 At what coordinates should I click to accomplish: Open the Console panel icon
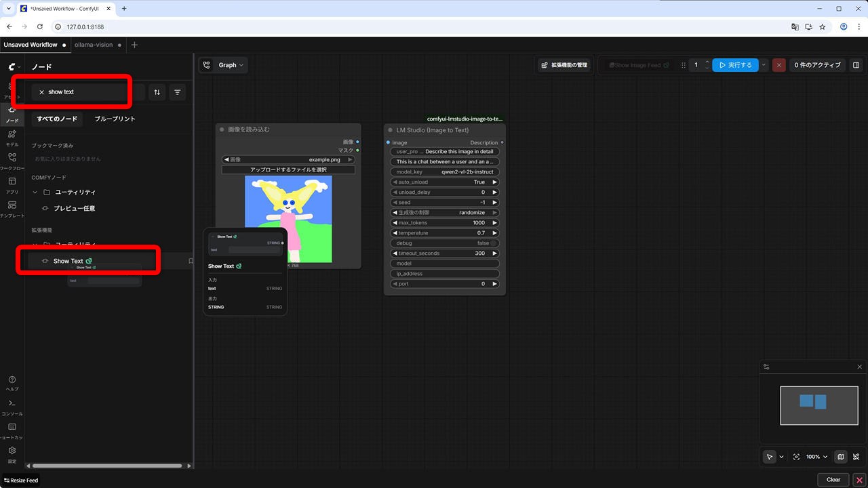[x=12, y=405]
